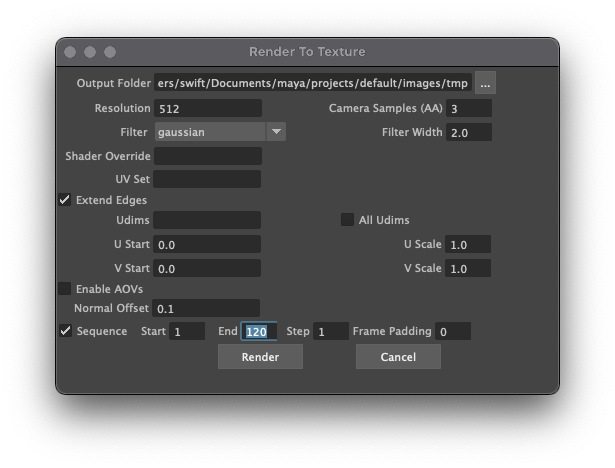Viewport: 615px width, 468px height.
Task: Select the sequence Step field
Action: [330, 331]
